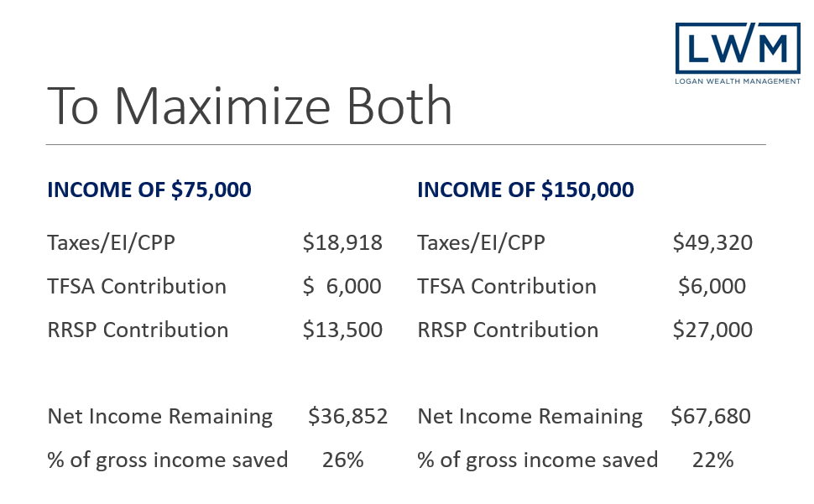Click Net Income Remaining in right column
Image resolution: width=814 pixels, height=504 pixels.
pos(530,417)
